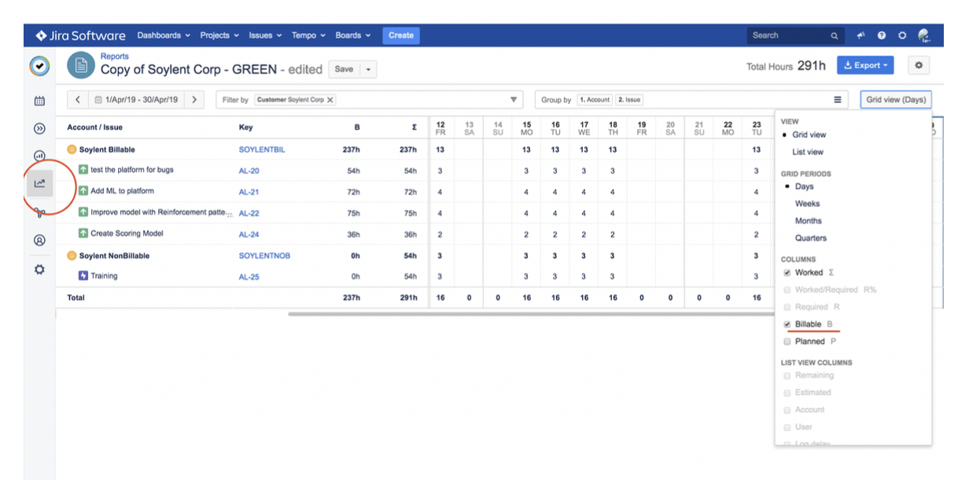The height and width of the screenshot is (480, 980).
Task: Click issue icon for test the platform for bugs
Action: (83, 170)
